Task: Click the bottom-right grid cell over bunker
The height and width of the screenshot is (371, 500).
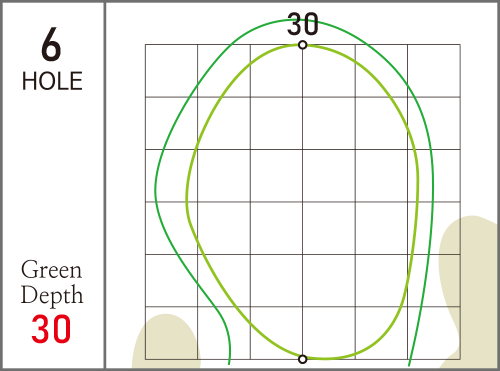Action: [x=434, y=333]
